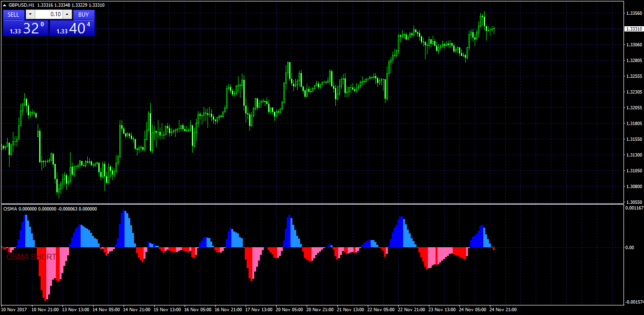Click the GBPUSD,H1 chart title
This screenshot has height=315, width=644.
(21, 5)
